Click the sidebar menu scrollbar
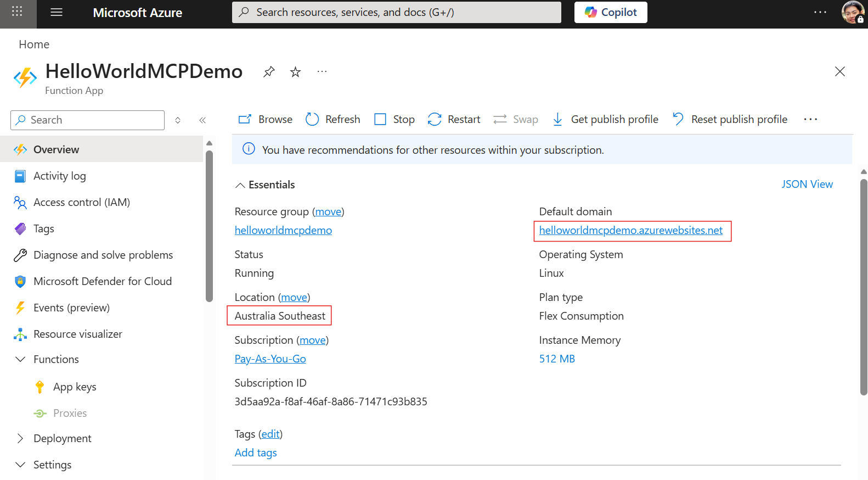 coord(209,225)
